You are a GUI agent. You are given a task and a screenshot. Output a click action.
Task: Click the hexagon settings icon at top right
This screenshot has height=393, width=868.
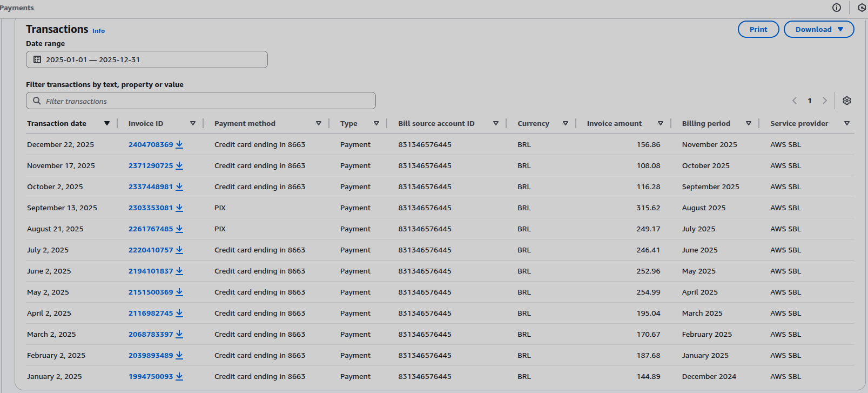(862, 8)
